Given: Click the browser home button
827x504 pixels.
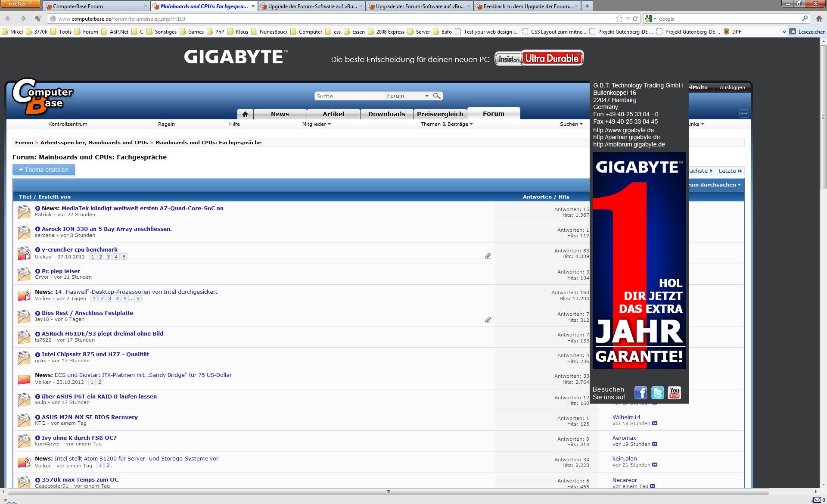Looking at the screenshot, I should [819, 19].
